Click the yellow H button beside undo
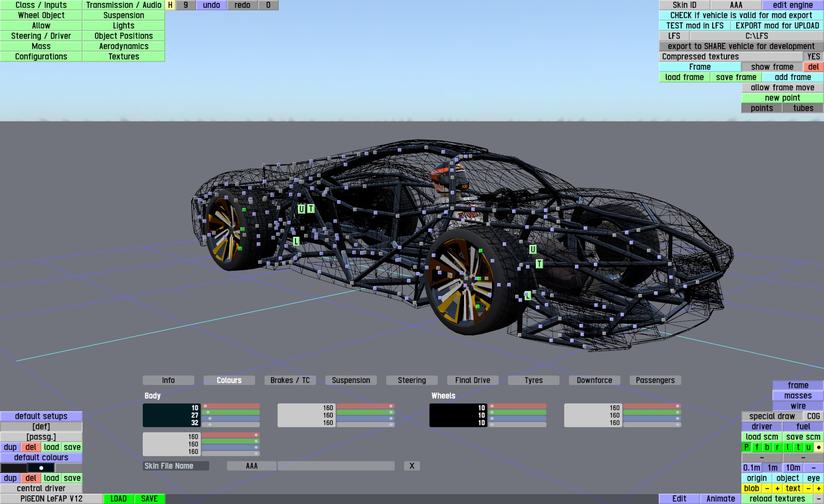 tap(170, 5)
